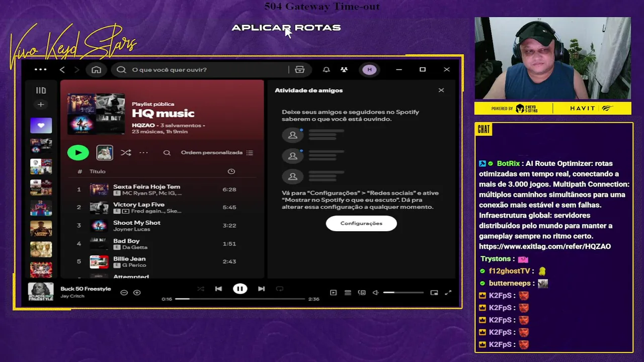This screenshot has height=362, width=644.
Task: Click the HQ music playlist cover art
Action: click(x=96, y=114)
